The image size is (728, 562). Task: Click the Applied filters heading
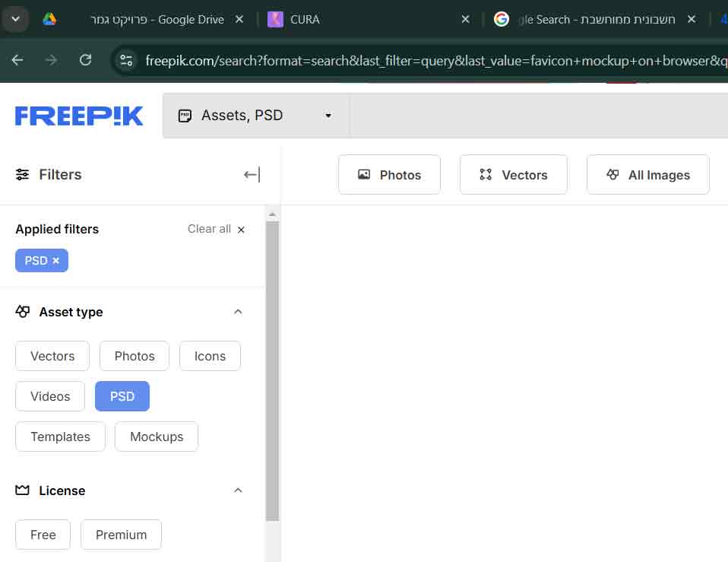tap(57, 229)
